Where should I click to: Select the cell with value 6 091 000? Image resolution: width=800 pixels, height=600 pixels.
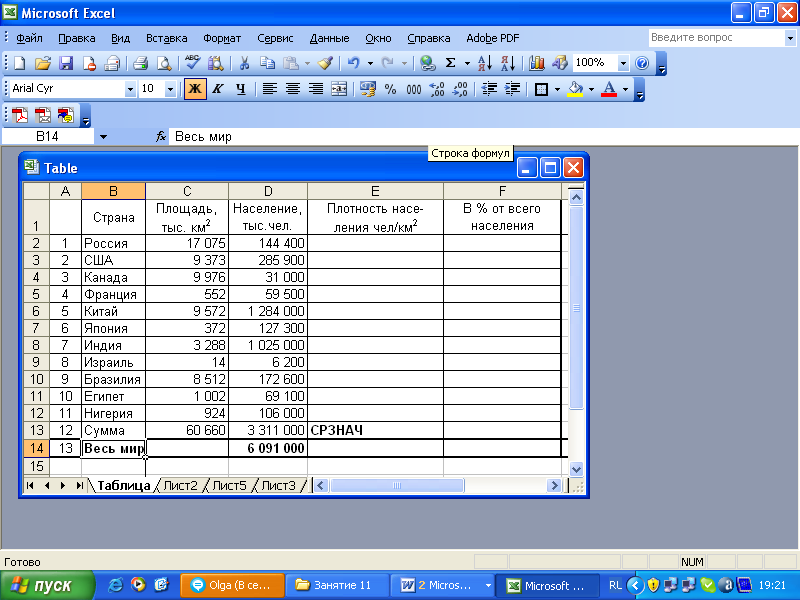point(268,448)
